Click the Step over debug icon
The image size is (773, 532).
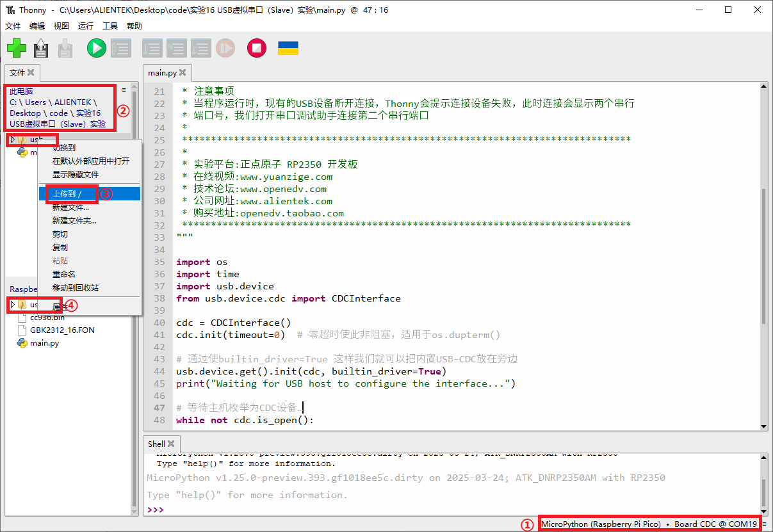(x=152, y=48)
